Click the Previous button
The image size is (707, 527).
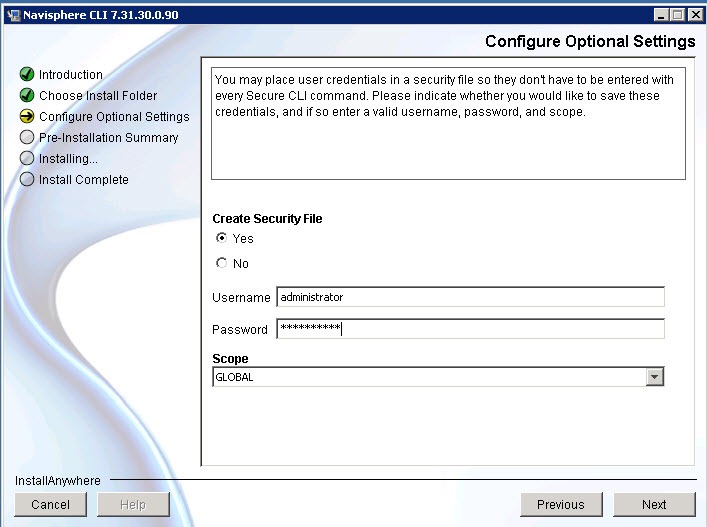point(560,504)
